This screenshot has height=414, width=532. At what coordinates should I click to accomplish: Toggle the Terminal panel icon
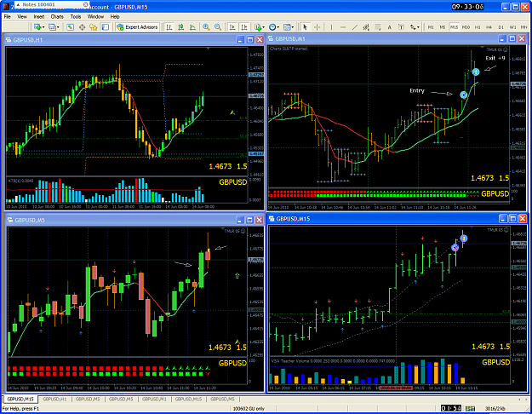[106, 27]
